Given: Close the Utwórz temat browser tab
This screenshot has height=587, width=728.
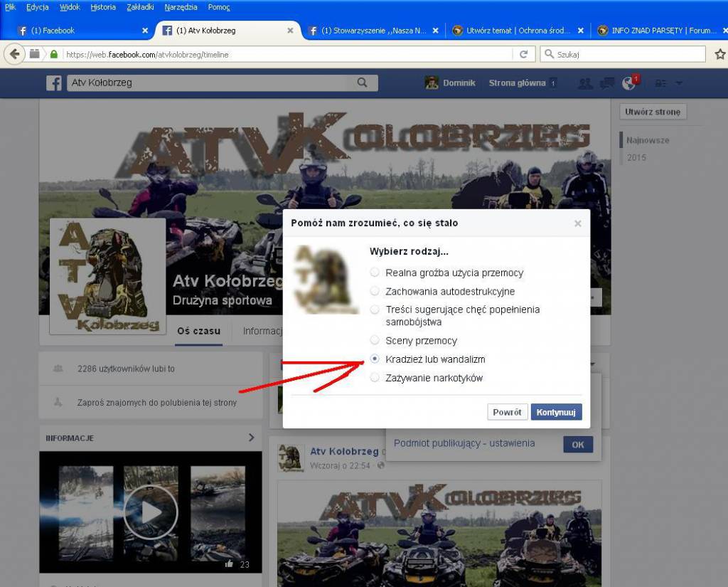Looking at the screenshot, I should [580, 31].
